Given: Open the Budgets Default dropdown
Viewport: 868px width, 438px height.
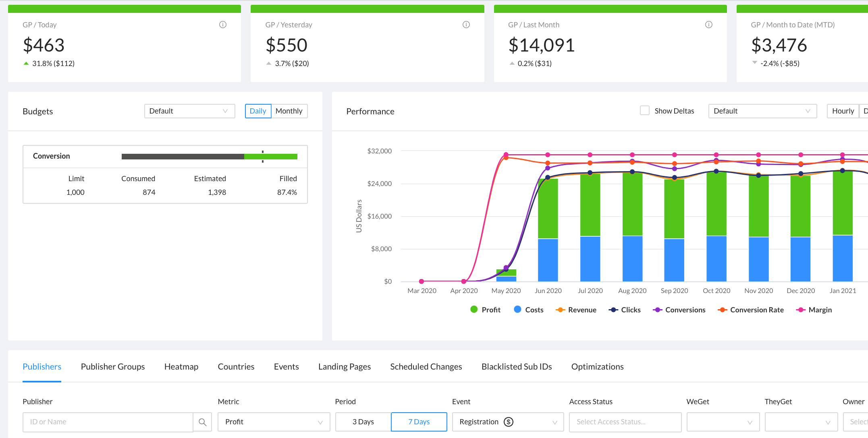Looking at the screenshot, I should coord(189,111).
